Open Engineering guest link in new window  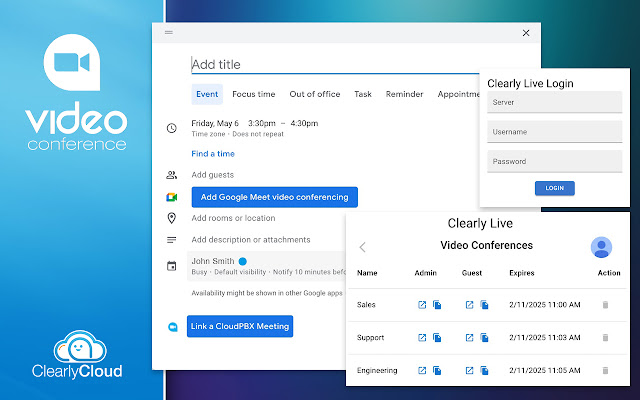tap(469, 370)
